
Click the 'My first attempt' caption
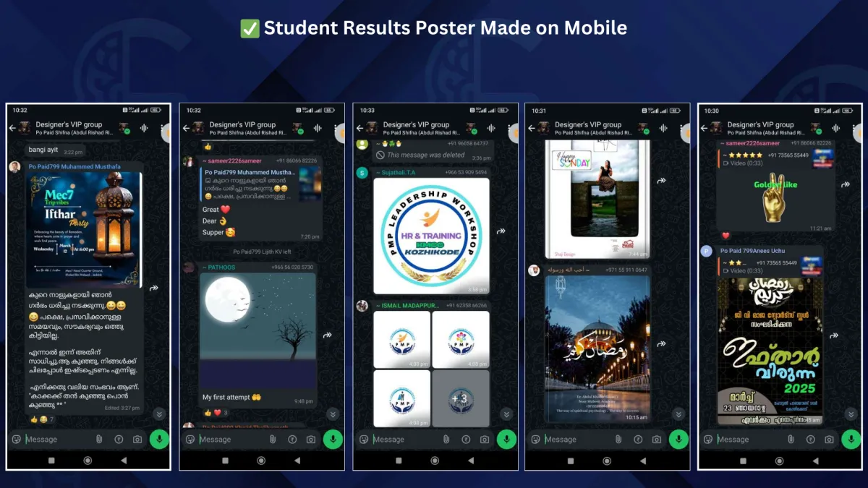click(x=226, y=398)
